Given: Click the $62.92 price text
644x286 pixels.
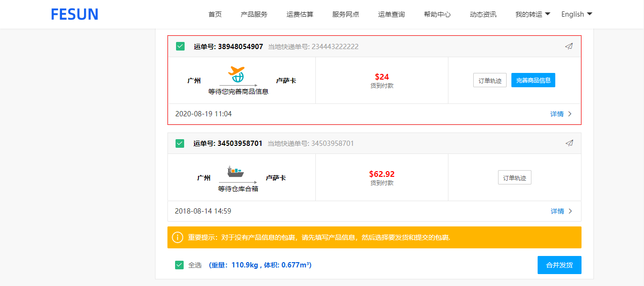Looking at the screenshot, I should (x=382, y=174).
